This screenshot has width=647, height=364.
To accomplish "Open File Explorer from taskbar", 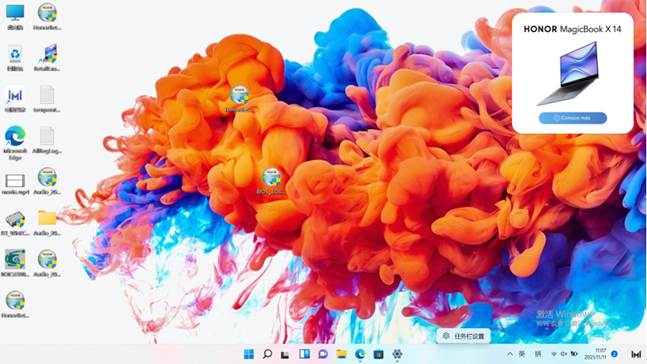I will [x=341, y=354].
